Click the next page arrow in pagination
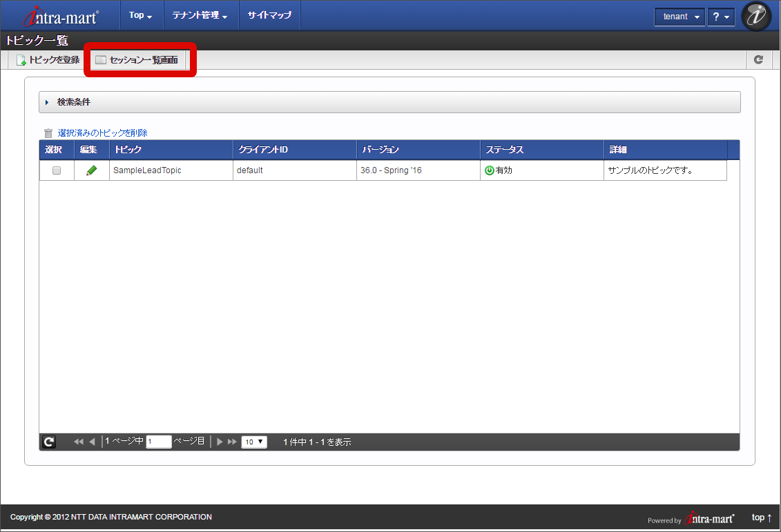The image size is (781, 532). pyautogui.click(x=219, y=442)
